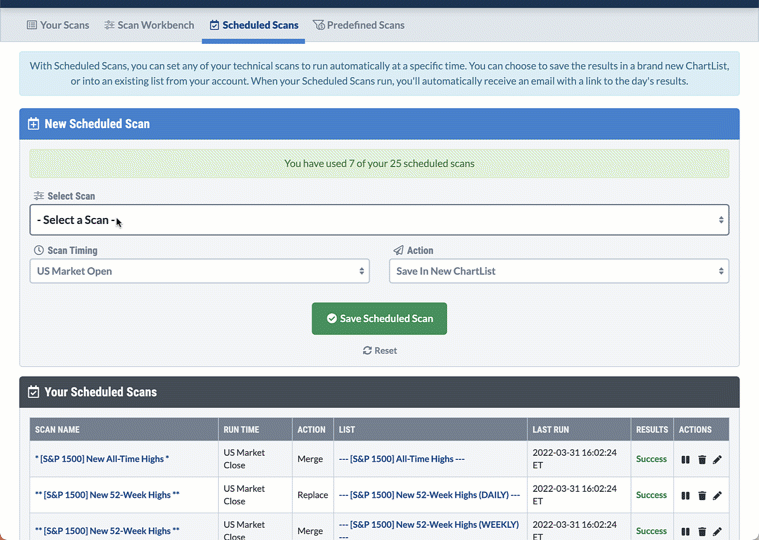
Task: Delete the 52-Week Highs (DAILY) scan with trash icon
Action: tap(701, 495)
